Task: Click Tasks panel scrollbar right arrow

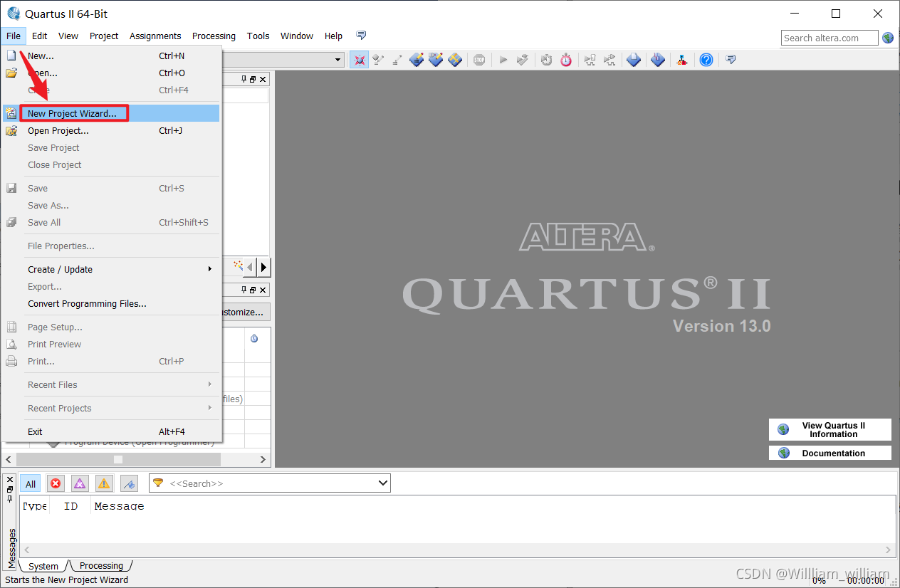Action: (263, 460)
